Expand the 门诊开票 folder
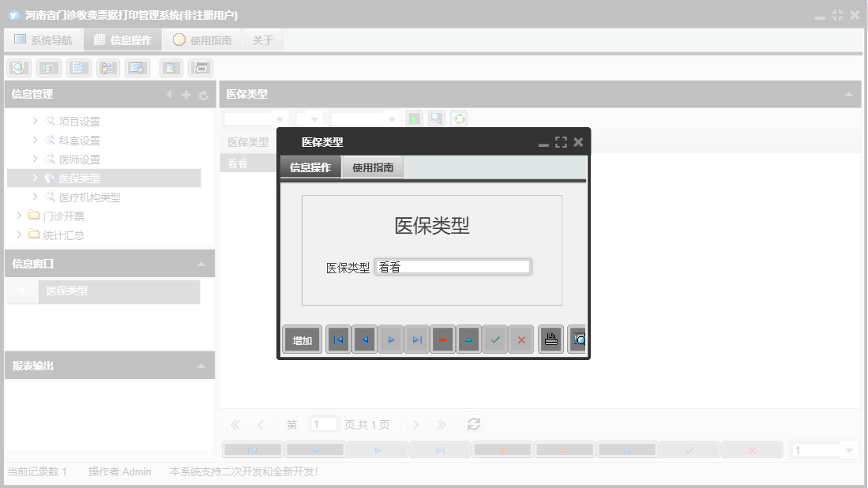The image size is (868, 488). pyautogui.click(x=20, y=216)
